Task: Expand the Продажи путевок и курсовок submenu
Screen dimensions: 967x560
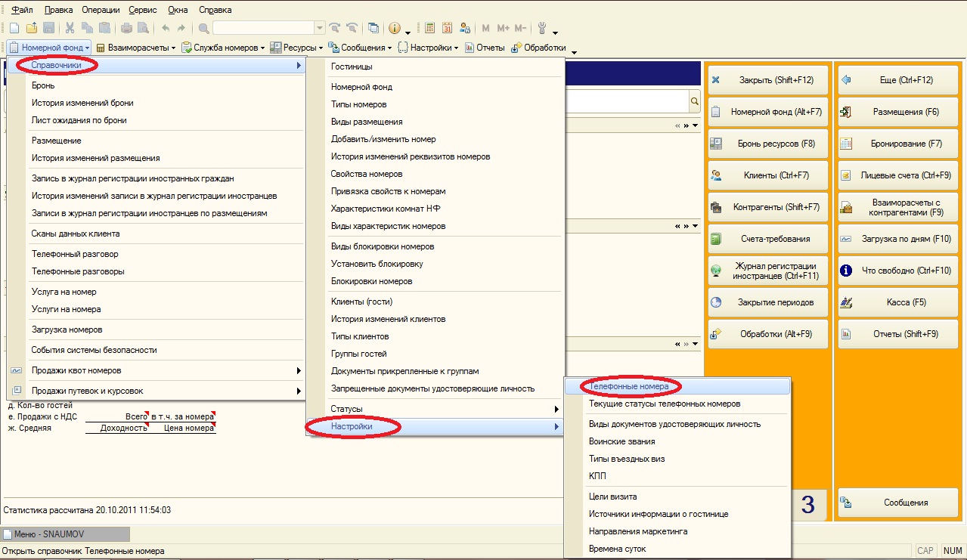Action: 156,391
